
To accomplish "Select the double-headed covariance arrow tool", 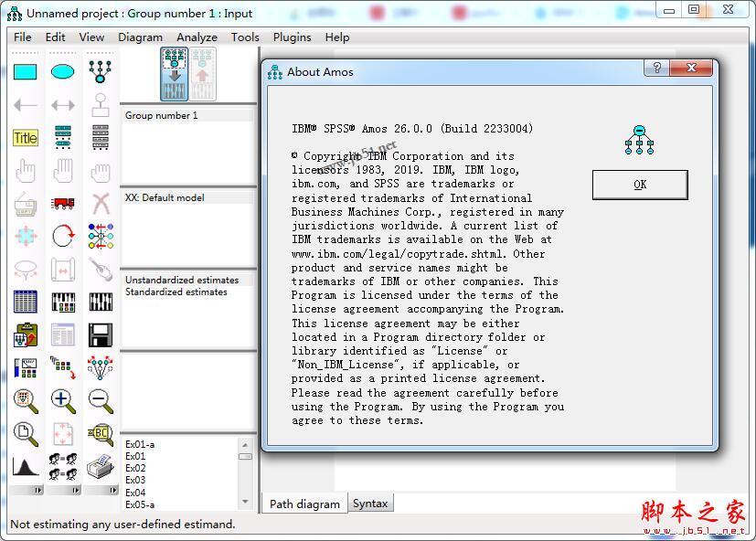I will (63, 104).
